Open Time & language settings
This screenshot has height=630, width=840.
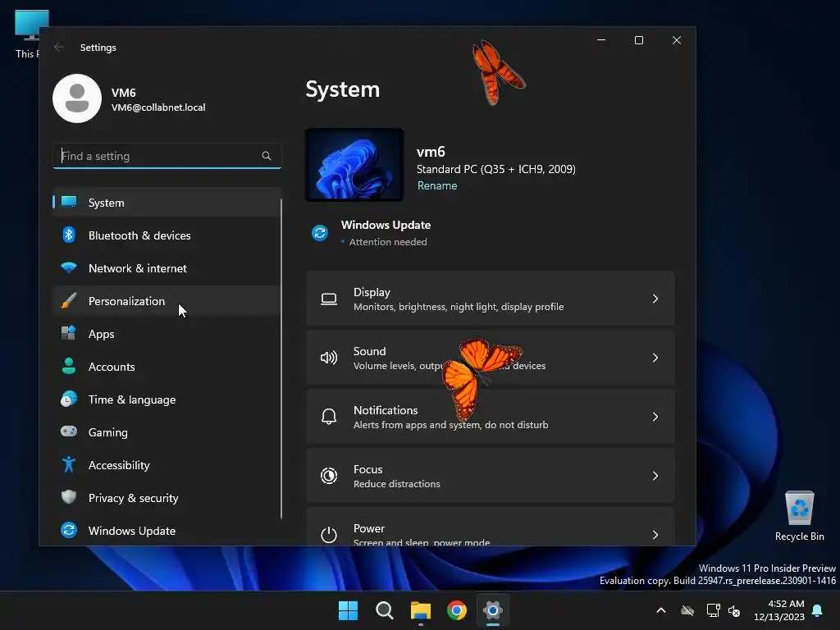pyautogui.click(x=167, y=399)
